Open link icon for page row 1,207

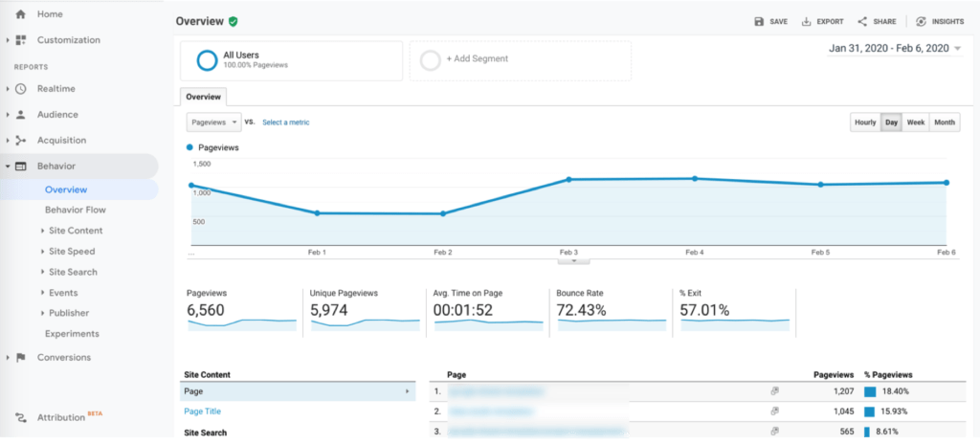[774, 391]
